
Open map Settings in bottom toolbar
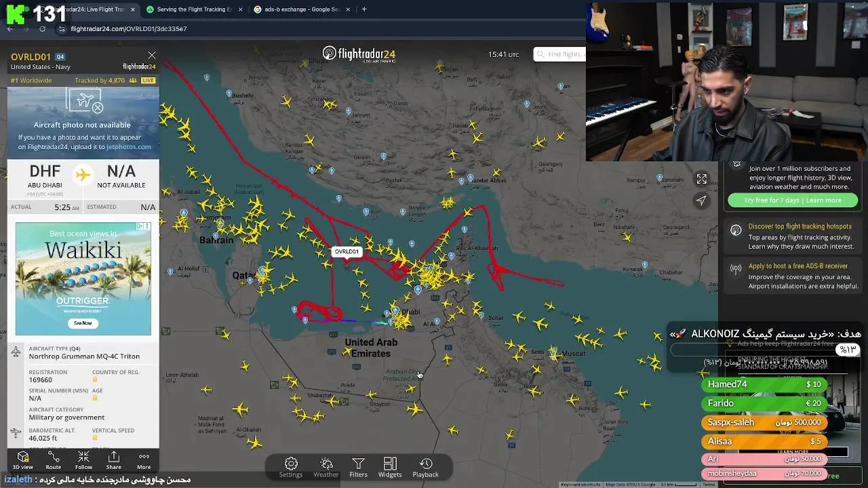(x=291, y=468)
